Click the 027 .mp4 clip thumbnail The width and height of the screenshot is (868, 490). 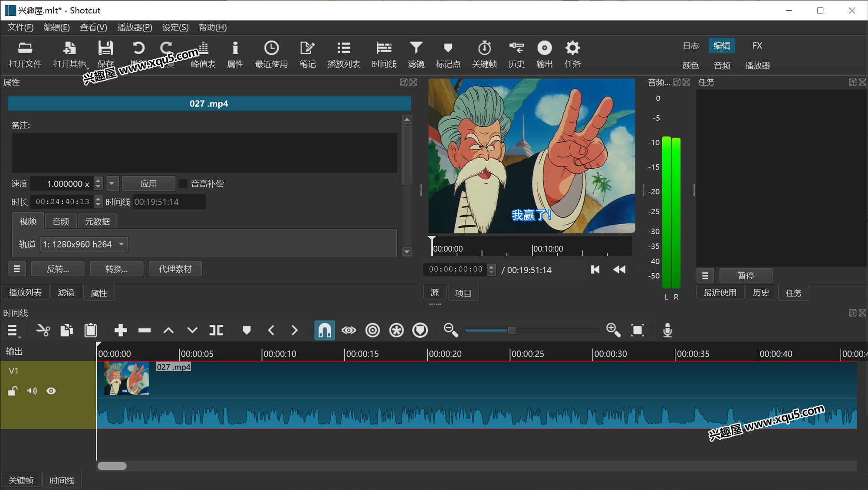point(126,379)
